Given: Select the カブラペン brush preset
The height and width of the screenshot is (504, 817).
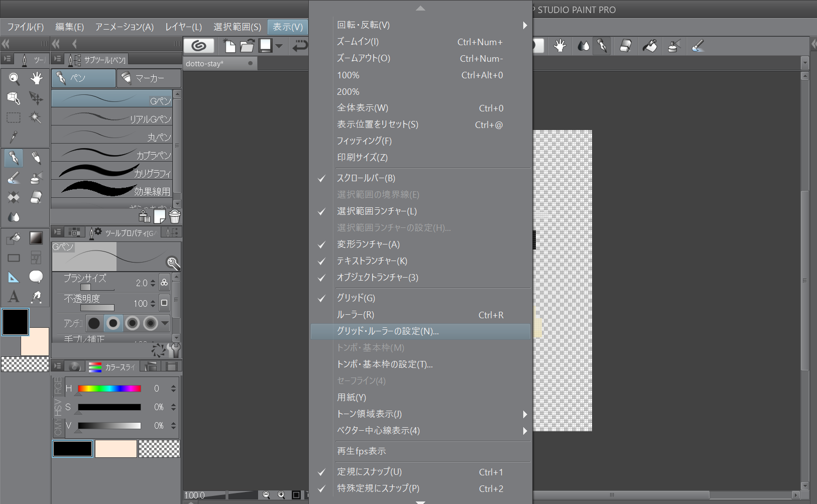Looking at the screenshot, I should pos(111,153).
